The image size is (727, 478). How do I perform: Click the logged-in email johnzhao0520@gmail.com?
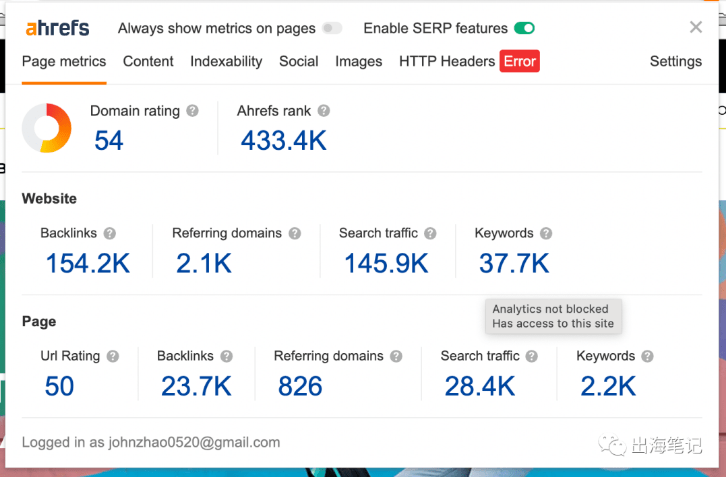194,442
